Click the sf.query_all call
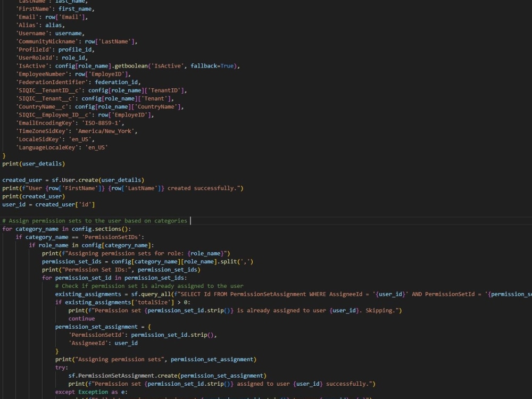The width and height of the screenshot is (532, 399). (151, 294)
